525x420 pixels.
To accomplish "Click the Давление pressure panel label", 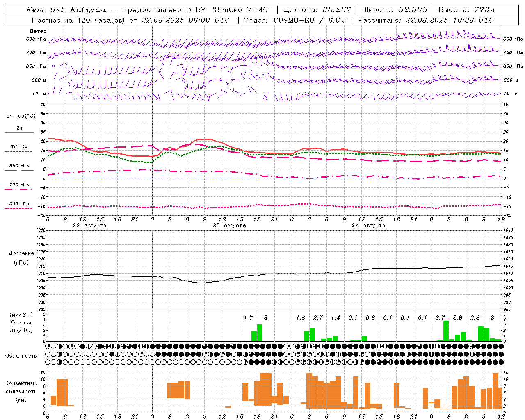I will 21,253.
